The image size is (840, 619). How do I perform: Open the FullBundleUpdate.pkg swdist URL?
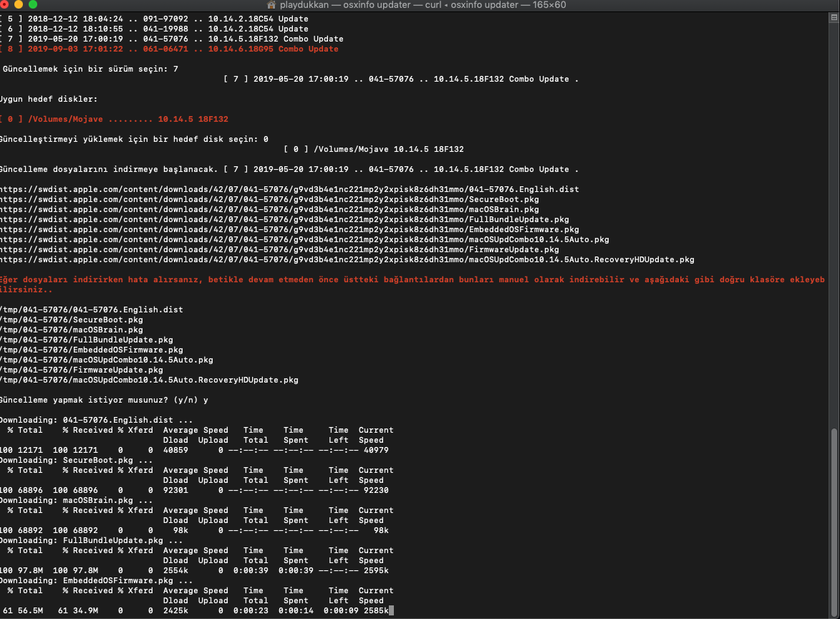click(284, 219)
